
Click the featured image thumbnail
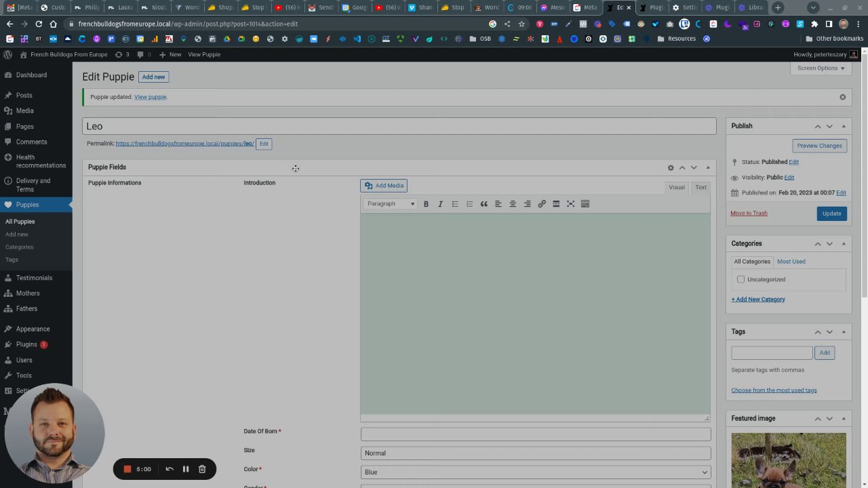[789, 461]
